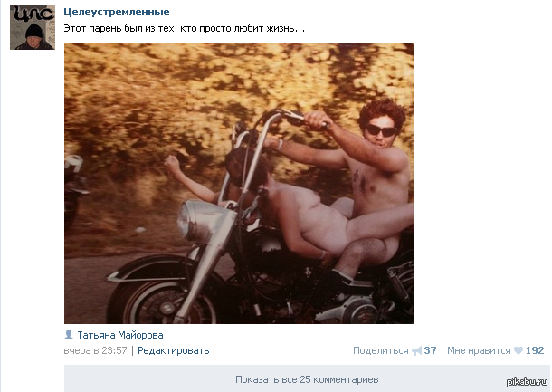Click the motorcycle headlight in the photo
This screenshot has width=552, height=392.
(x=202, y=222)
